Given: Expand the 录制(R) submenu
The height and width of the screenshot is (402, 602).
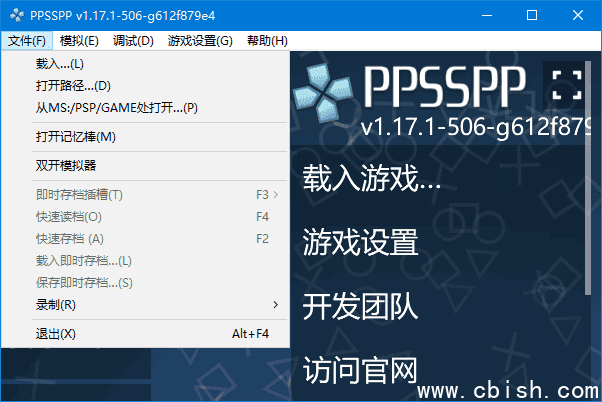Looking at the screenshot, I should [56, 304].
